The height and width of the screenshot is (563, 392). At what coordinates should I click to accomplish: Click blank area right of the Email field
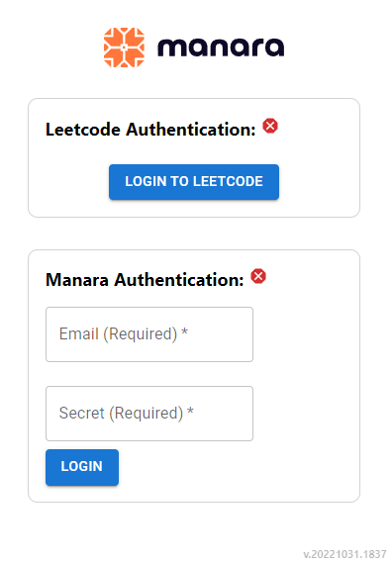pyautogui.click(x=306, y=334)
